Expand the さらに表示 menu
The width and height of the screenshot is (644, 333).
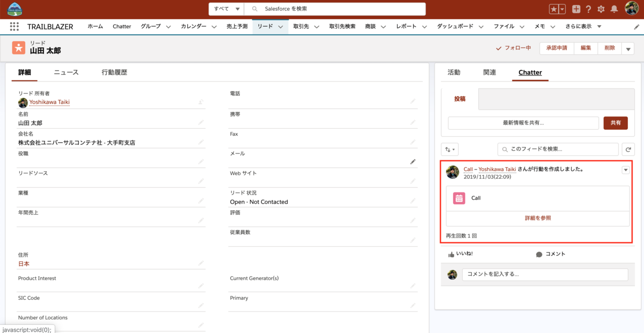pos(583,26)
